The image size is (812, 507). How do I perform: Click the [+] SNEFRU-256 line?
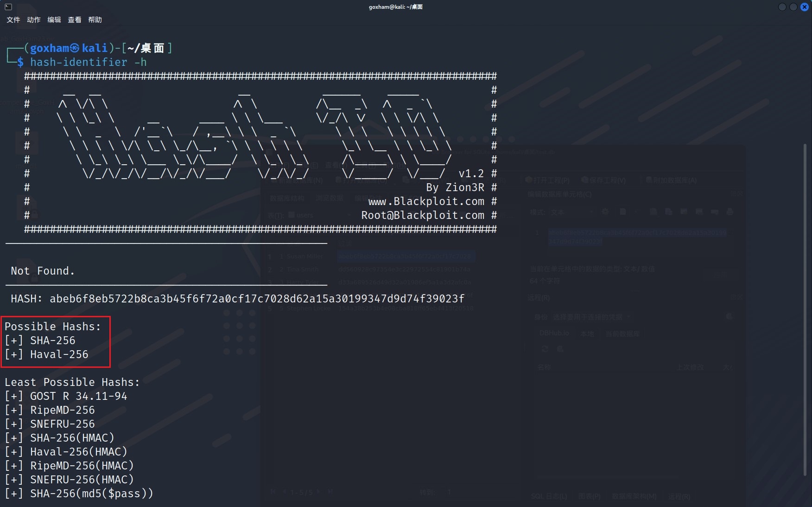(50, 424)
